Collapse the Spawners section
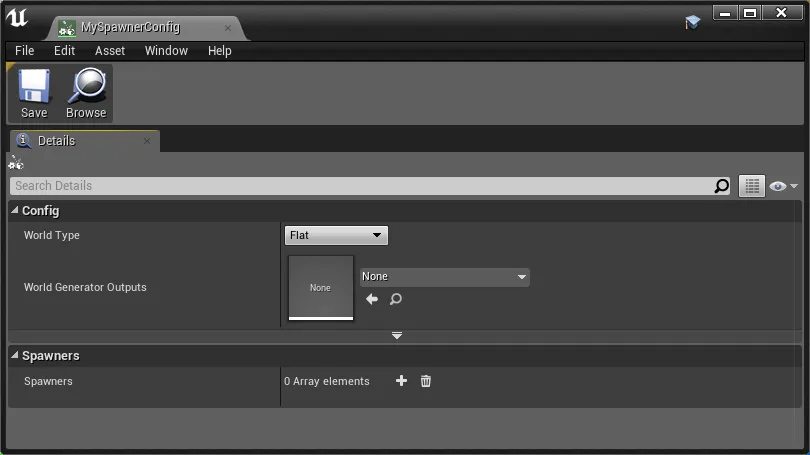 (15, 356)
